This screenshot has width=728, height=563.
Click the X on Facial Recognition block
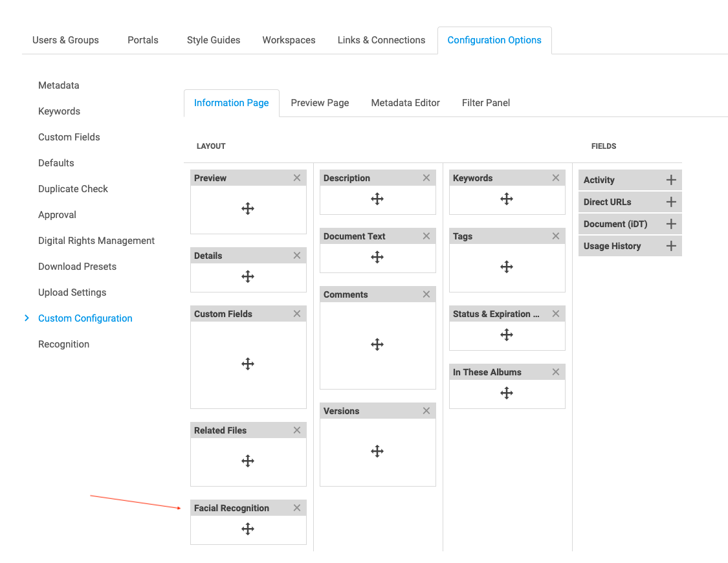pyautogui.click(x=297, y=508)
